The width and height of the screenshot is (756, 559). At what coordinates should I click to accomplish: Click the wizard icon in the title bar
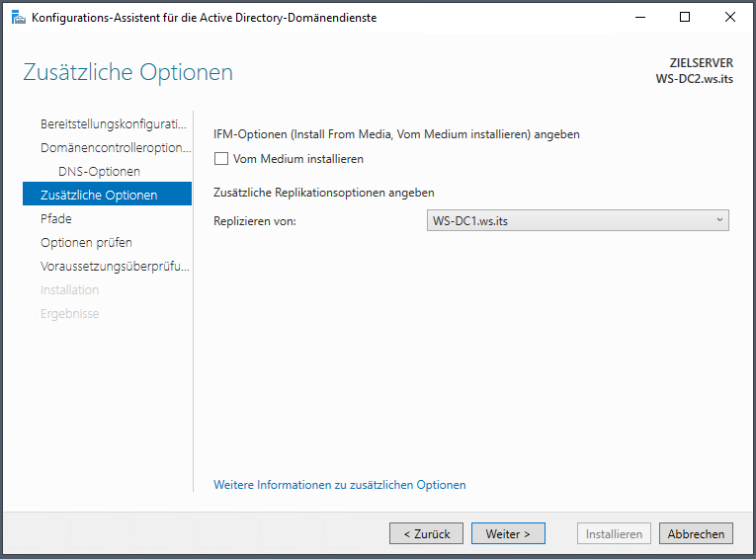click(19, 18)
